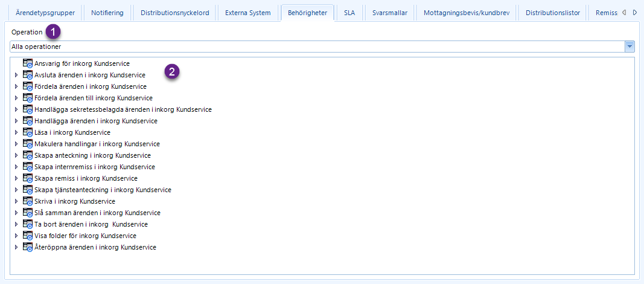Expand Handlägga ärenden i inkorg Kundservice node

pos(16,121)
